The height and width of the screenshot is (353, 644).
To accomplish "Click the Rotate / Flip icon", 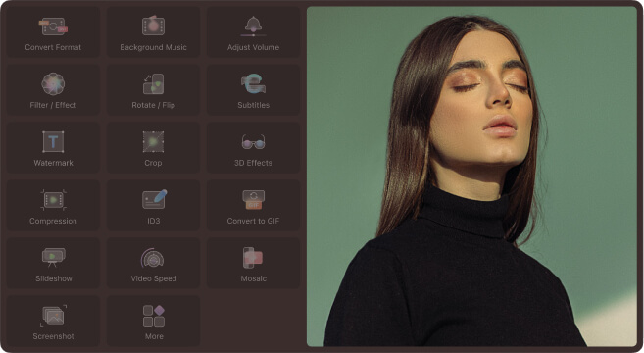I will click(x=153, y=83).
